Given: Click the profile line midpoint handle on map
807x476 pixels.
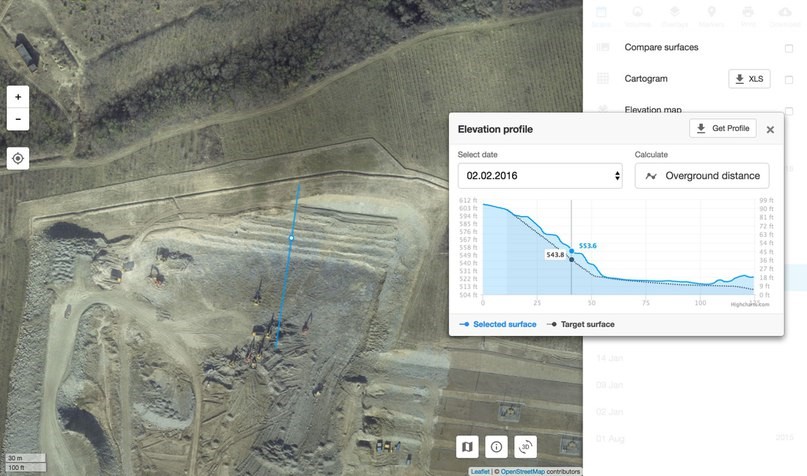Looking at the screenshot, I should pyautogui.click(x=291, y=238).
